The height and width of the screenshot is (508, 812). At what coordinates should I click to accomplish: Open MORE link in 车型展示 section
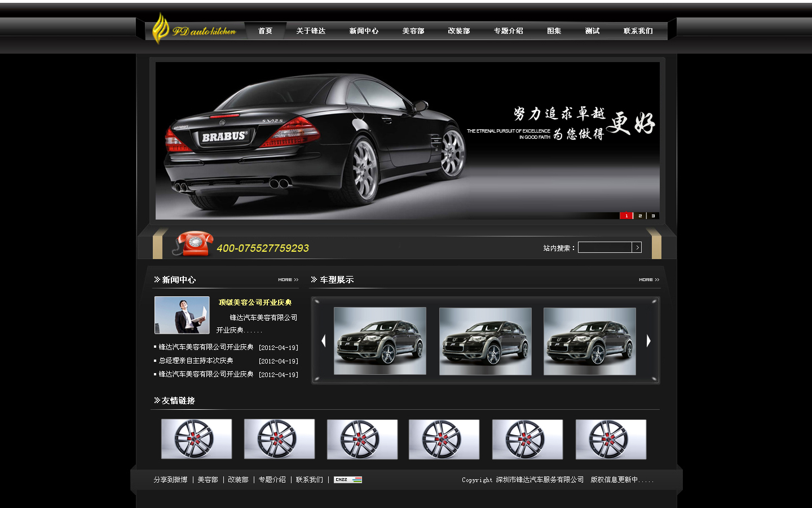649,280
